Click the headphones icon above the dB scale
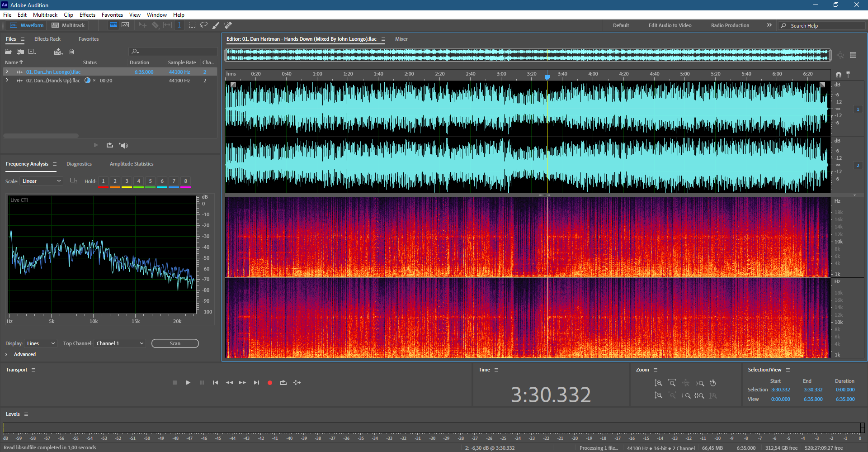 coord(839,74)
